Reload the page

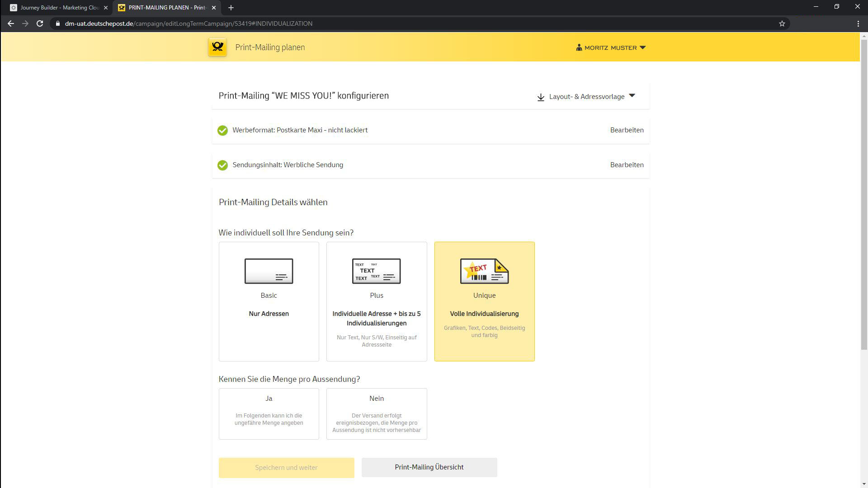[x=40, y=23]
